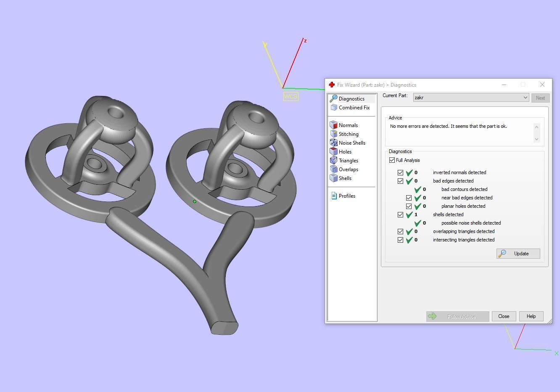
Task: Click the Help button
Action: (x=531, y=316)
